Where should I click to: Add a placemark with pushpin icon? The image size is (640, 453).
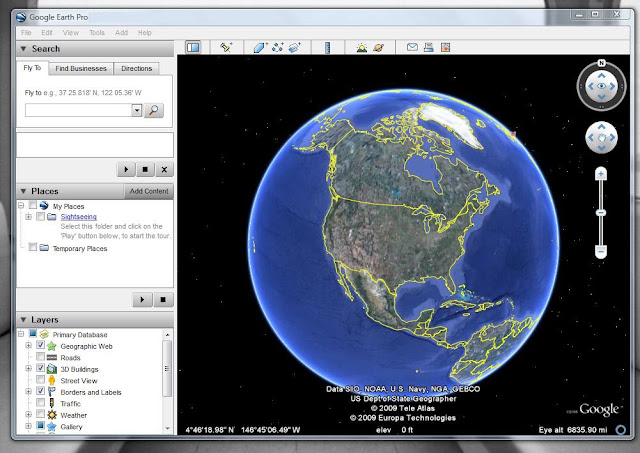226,48
